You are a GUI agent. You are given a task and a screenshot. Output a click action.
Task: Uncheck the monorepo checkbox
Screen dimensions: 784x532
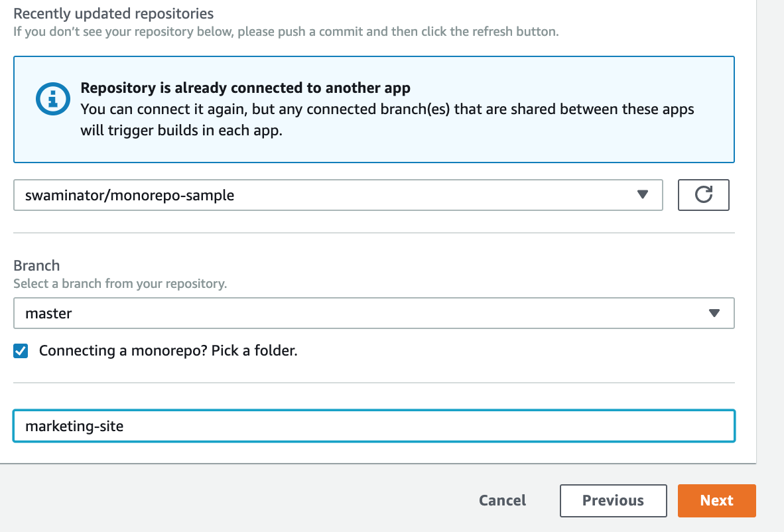tap(21, 351)
